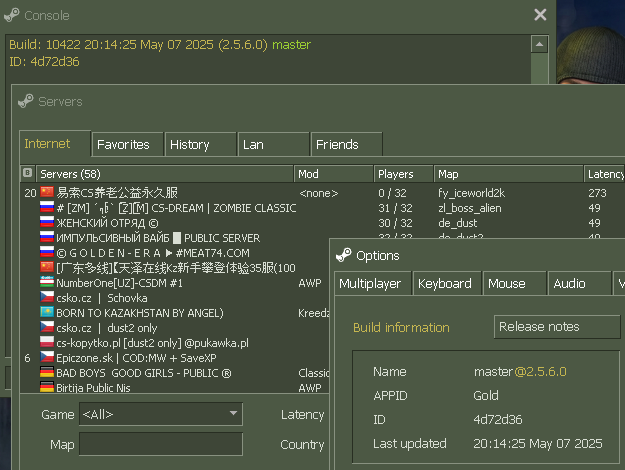Image resolution: width=625 pixels, height=470 pixels.
Task: Close the Console window
Action: [540, 15]
